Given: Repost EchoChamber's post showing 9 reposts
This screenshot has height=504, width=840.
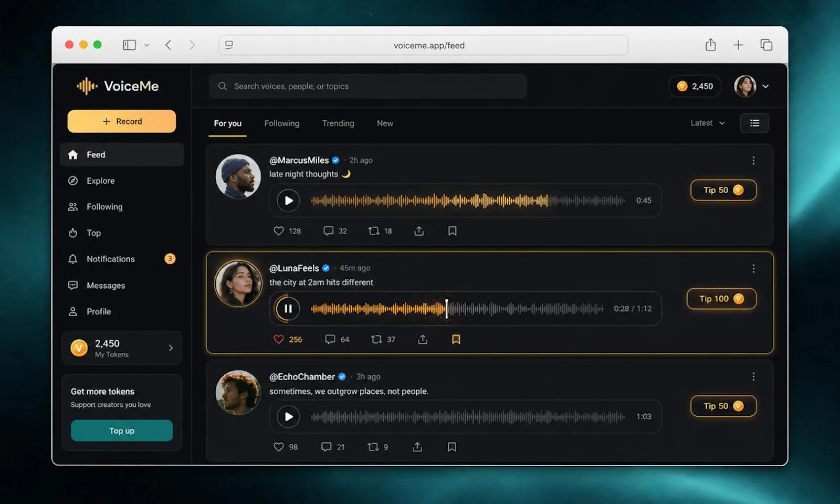Looking at the screenshot, I should [373, 447].
